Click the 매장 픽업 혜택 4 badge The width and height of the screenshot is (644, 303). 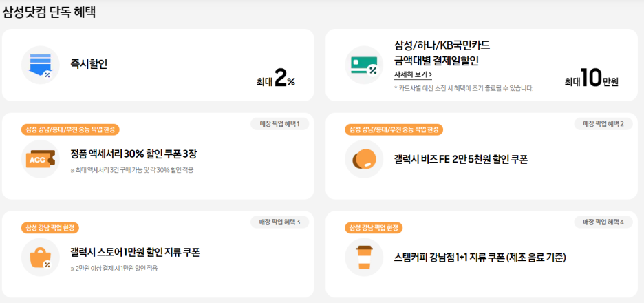coord(603,222)
